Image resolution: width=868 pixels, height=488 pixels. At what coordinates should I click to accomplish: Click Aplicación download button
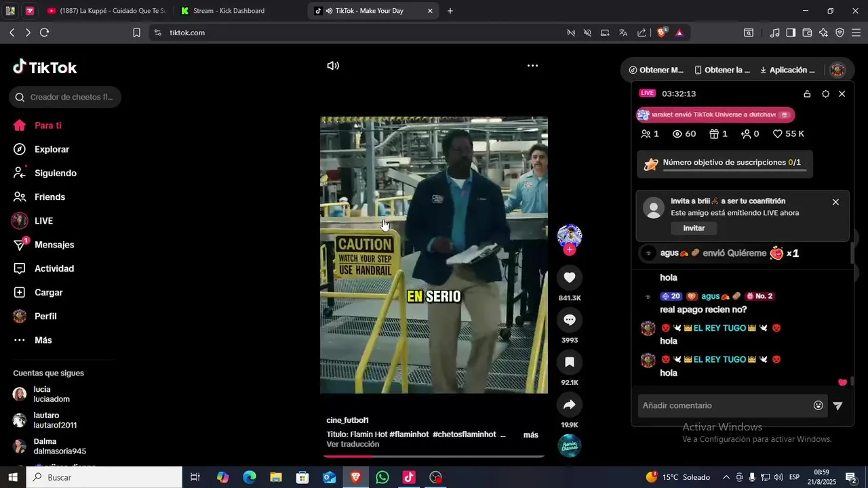pos(787,70)
